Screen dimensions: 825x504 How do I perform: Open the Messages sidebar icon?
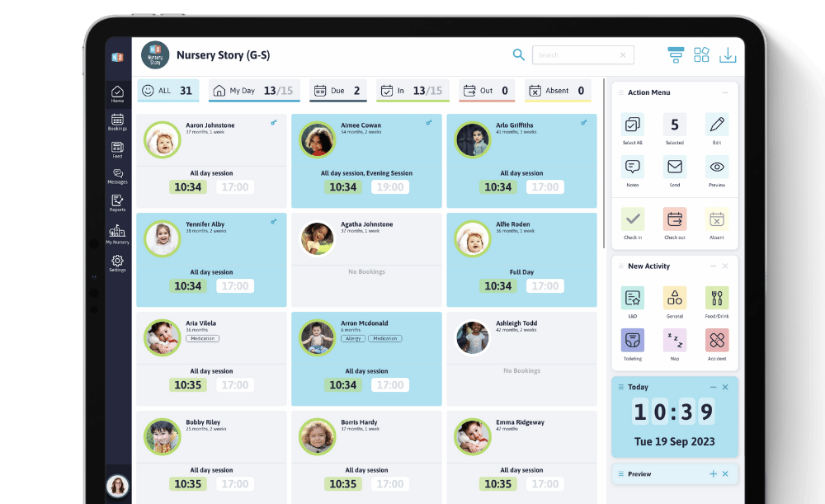point(117,177)
